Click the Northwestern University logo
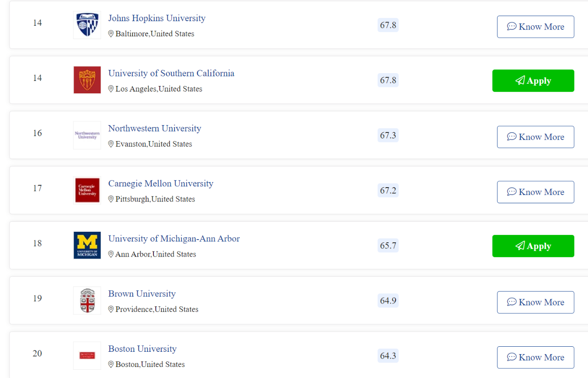588x378 pixels. click(x=87, y=135)
